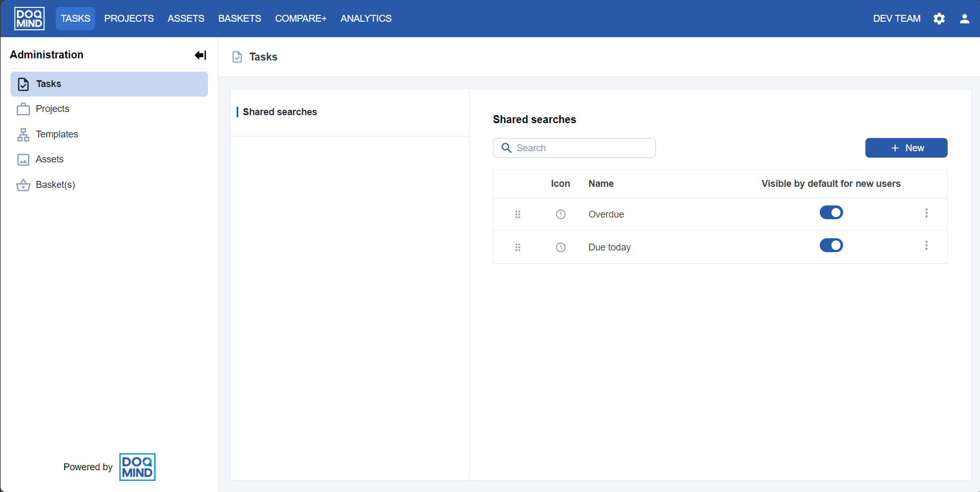Click the Due today search name
Viewport: 980px width, 492px height.
pos(610,247)
